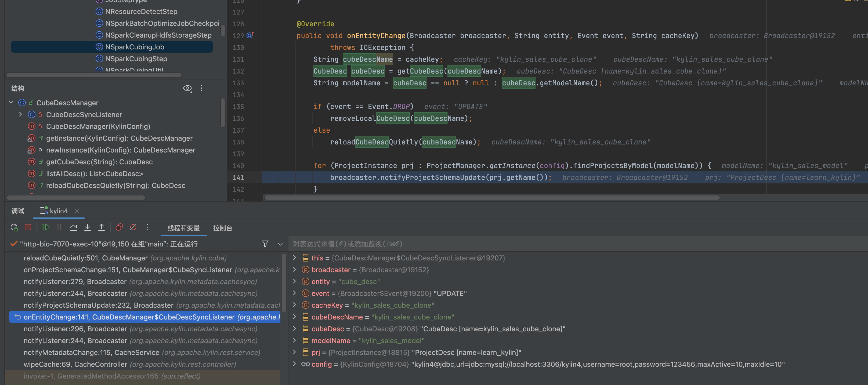This screenshot has height=385, width=868.
Task: Click the structure panel horizontal scrollbar
Action: tap(76, 198)
